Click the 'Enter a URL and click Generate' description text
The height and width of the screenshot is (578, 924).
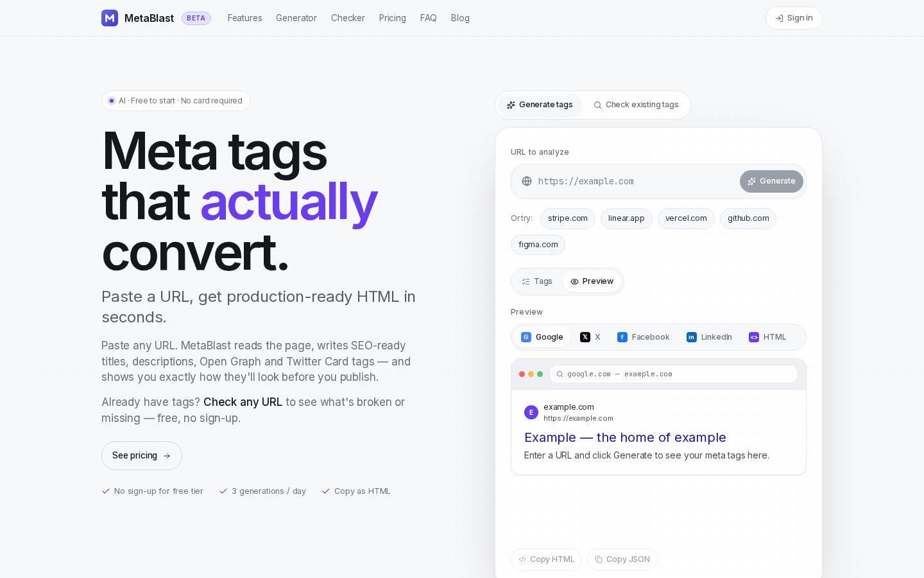point(647,455)
